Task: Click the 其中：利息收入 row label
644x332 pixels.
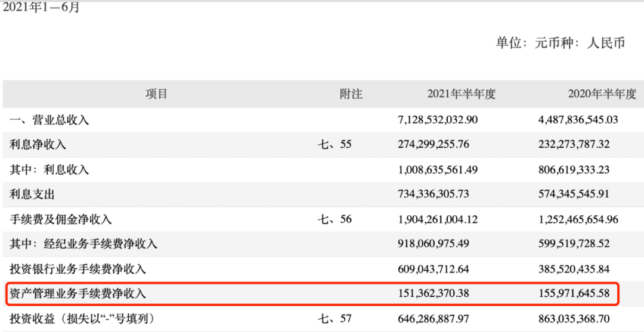Action: [x=49, y=170]
